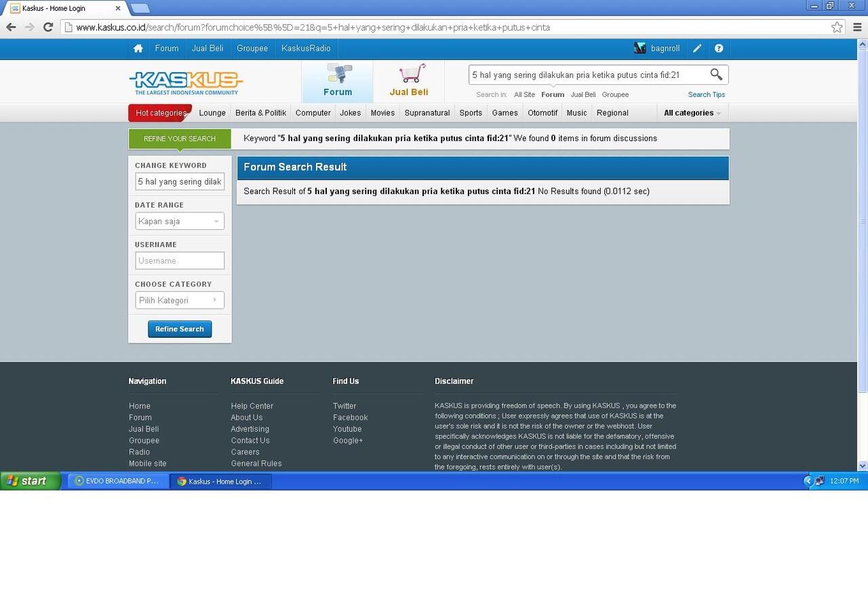This screenshot has height=599, width=868.
Task: Select the Jual Beli section tab
Action: 409,81
